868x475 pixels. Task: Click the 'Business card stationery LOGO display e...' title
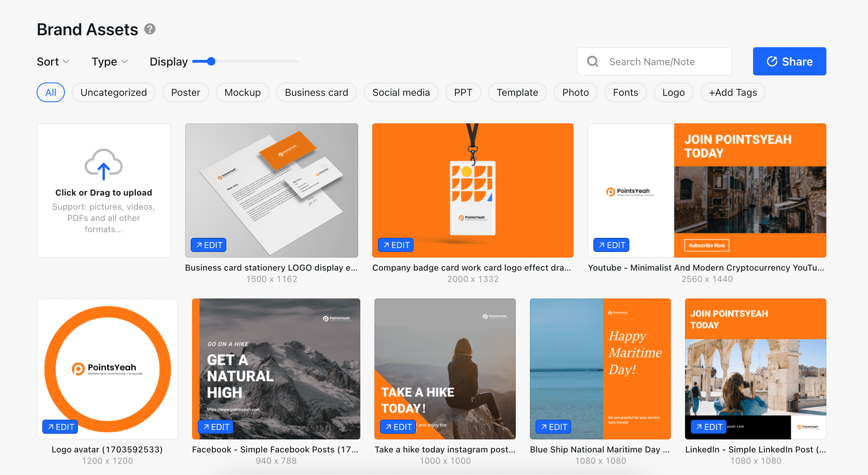pyautogui.click(x=271, y=268)
